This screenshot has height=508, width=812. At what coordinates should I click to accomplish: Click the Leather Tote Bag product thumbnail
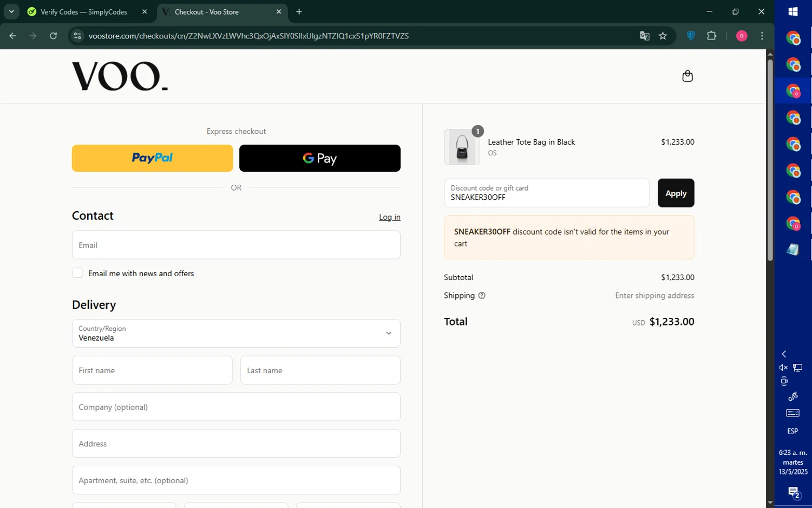pos(462,147)
